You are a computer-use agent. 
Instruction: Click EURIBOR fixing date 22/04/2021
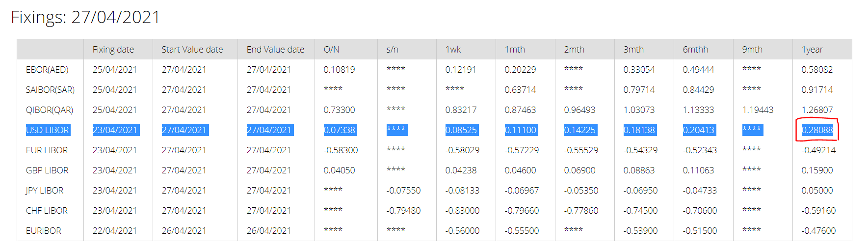pos(115,231)
